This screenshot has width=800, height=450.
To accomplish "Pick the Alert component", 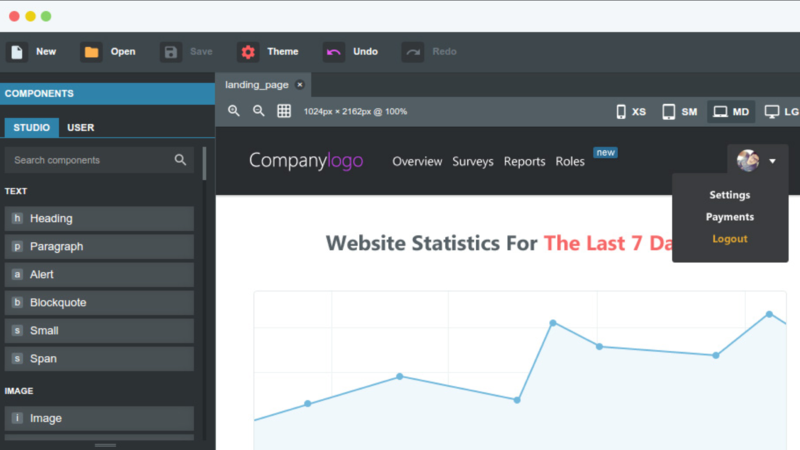I will [x=99, y=274].
